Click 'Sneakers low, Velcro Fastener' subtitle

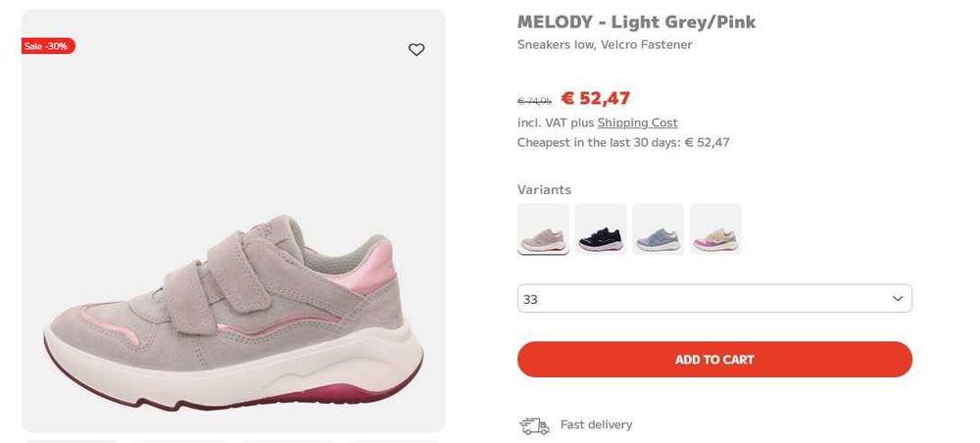[x=605, y=45]
